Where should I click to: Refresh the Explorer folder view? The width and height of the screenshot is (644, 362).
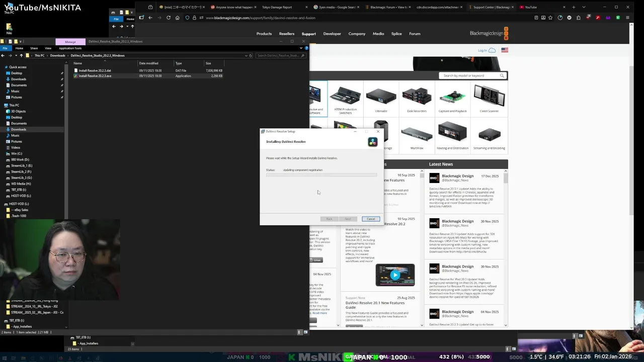pos(252,55)
